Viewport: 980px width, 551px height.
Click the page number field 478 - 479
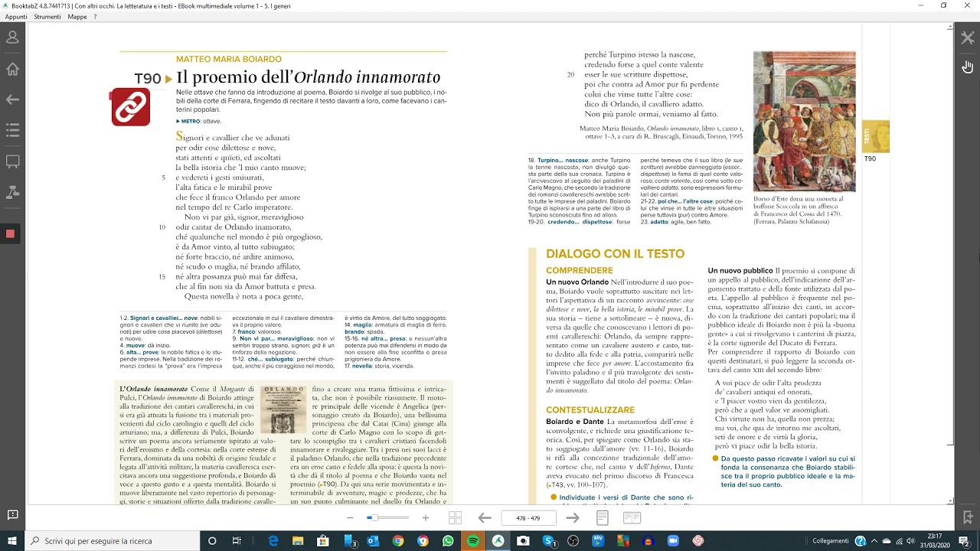point(528,518)
